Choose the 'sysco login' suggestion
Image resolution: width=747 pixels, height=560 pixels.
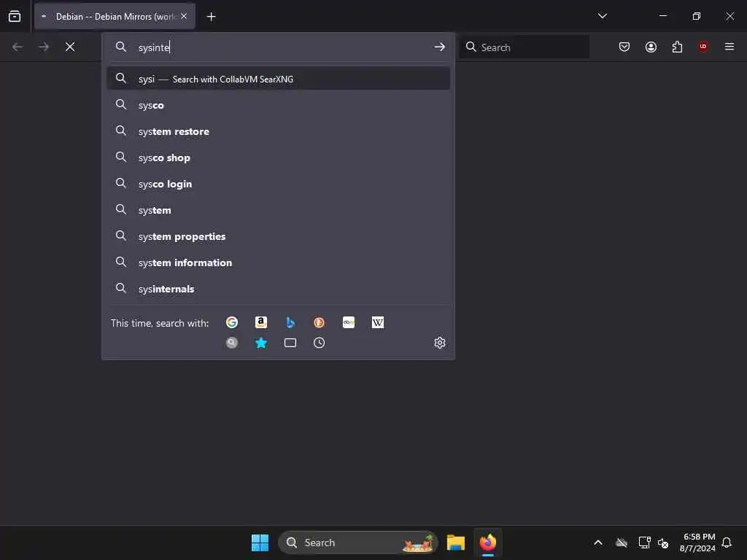(278, 184)
